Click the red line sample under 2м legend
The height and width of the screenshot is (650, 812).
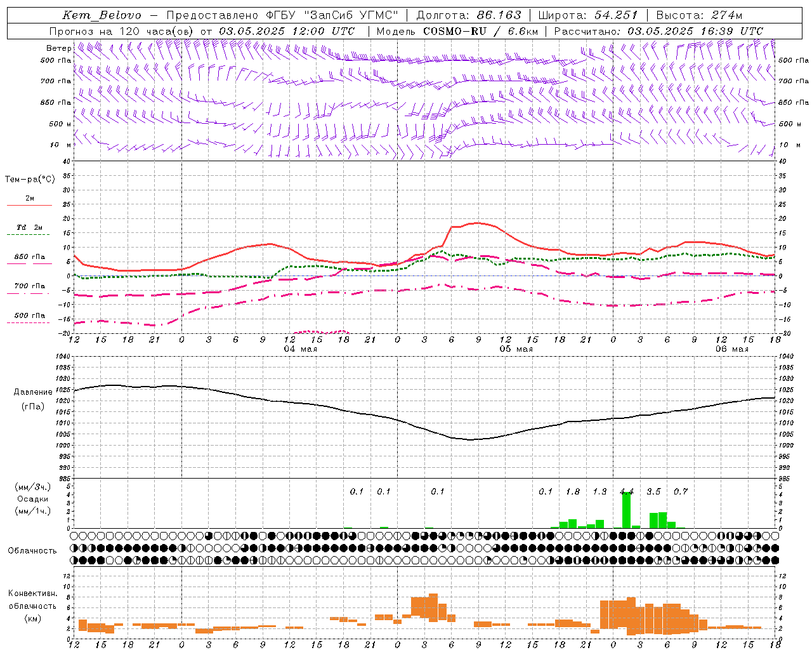tap(29, 205)
